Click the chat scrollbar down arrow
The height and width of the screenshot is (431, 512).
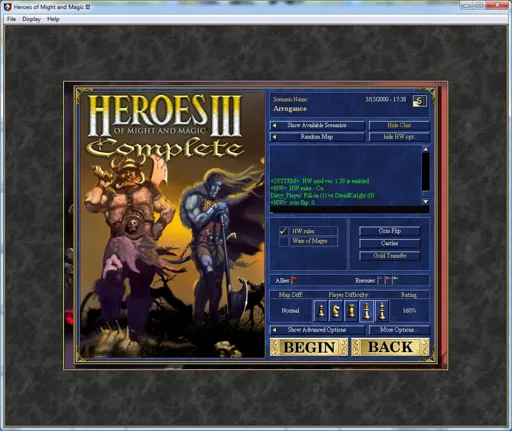point(426,202)
